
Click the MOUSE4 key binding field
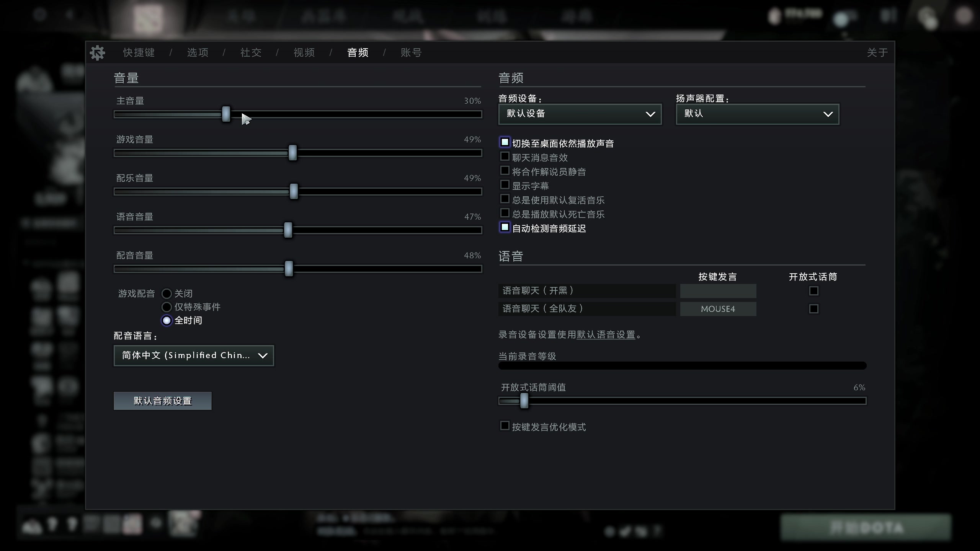tap(718, 309)
